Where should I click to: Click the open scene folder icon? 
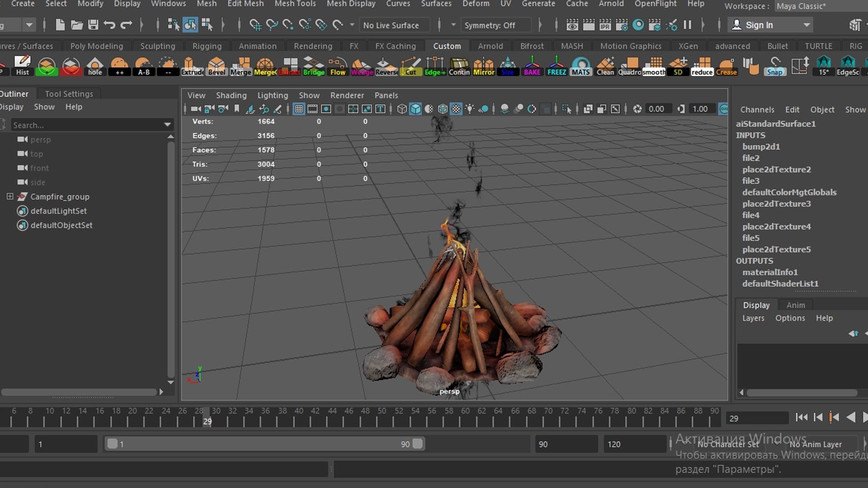76,25
